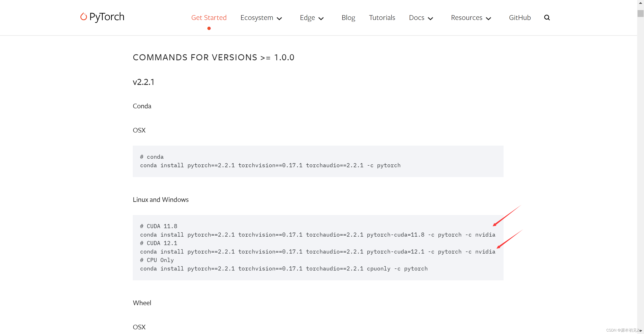Click the vertical scrollbar thumb

click(640, 13)
